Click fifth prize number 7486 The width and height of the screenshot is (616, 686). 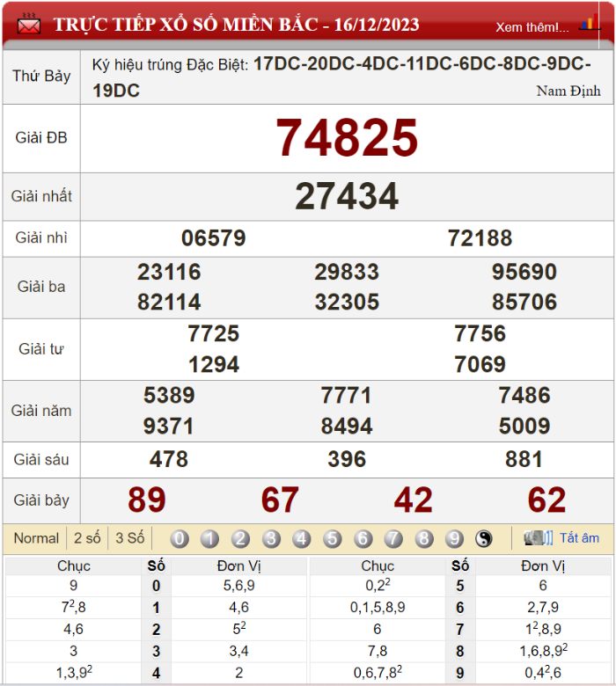pyautogui.click(x=524, y=396)
